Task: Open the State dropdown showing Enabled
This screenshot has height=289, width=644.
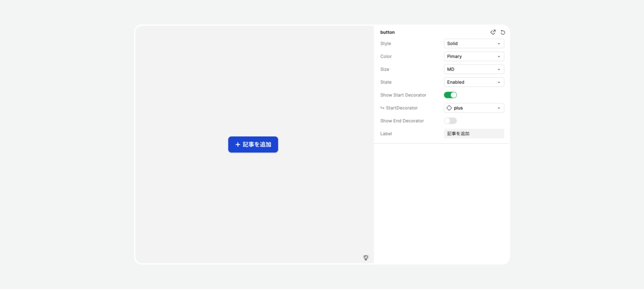Action: [x=474, y=82]
